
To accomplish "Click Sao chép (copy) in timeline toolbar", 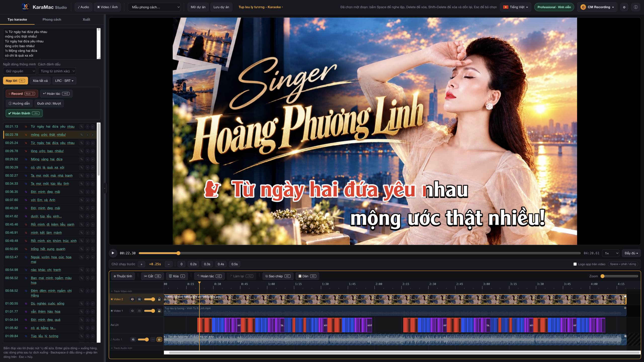I will [x=278, y=276].
